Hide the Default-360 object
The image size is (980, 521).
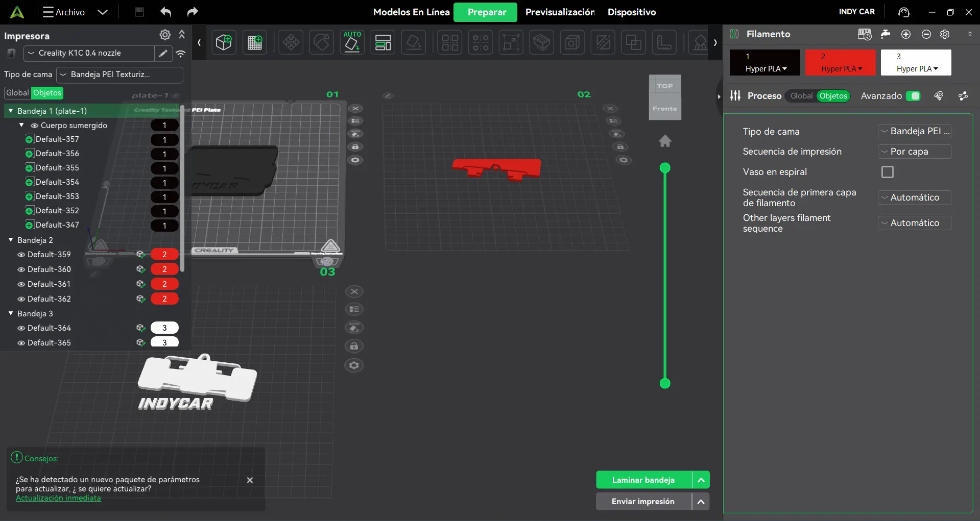[x=21, y=269]
